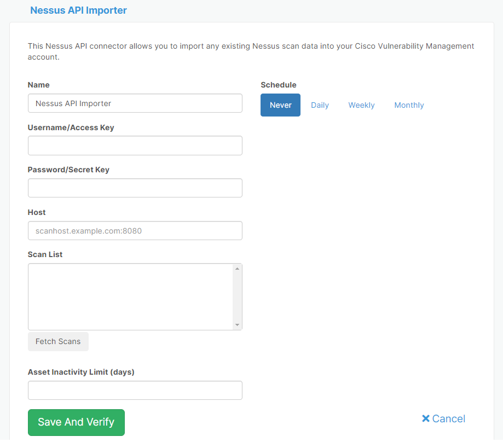503x448 pixels.
Task: Click the Fetch Scans button
Action: pyautogui.click(x=58, y=341)
